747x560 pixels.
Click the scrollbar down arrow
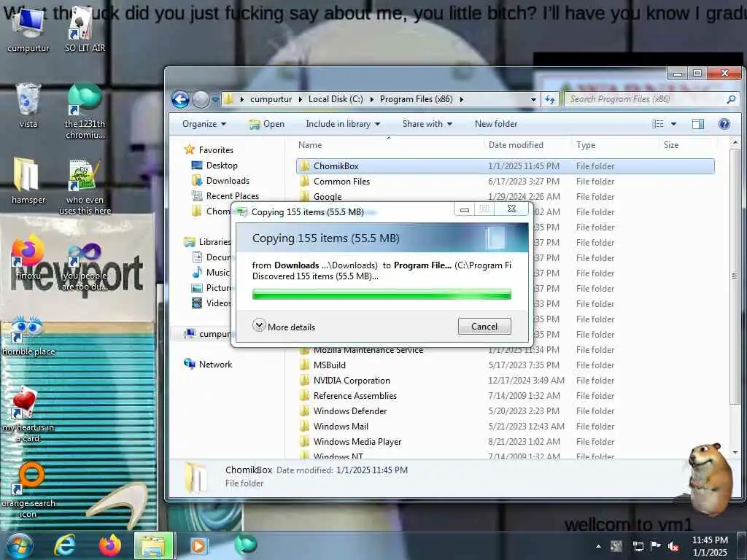coord(735,452)
